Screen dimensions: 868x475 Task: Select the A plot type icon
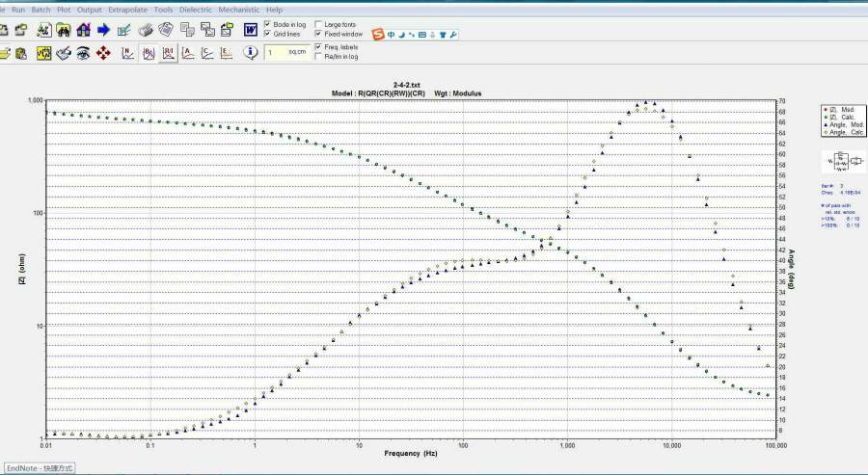[188, 54]
